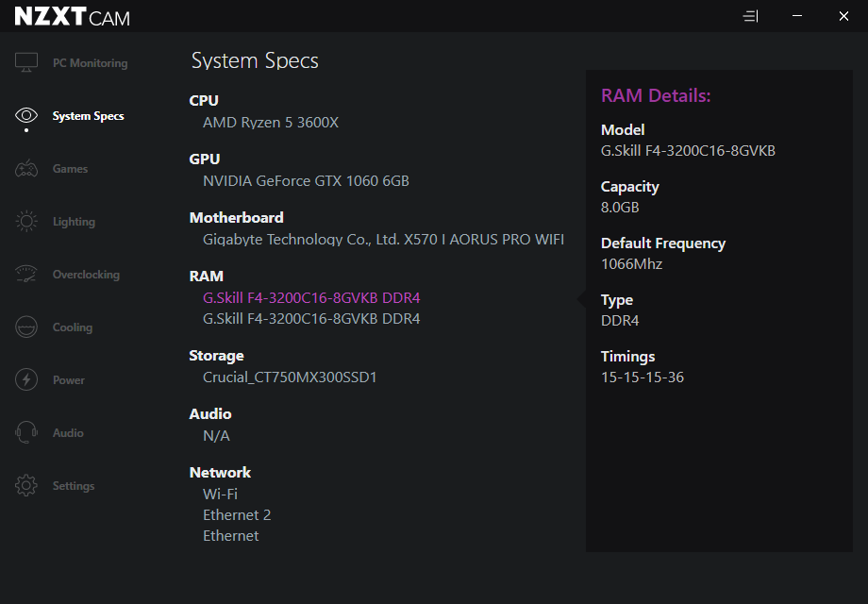Image resolution: width=868 pixels, height=604 pixels.
Task: Select the first G.Skill RAM module
Action: point(311,298)
